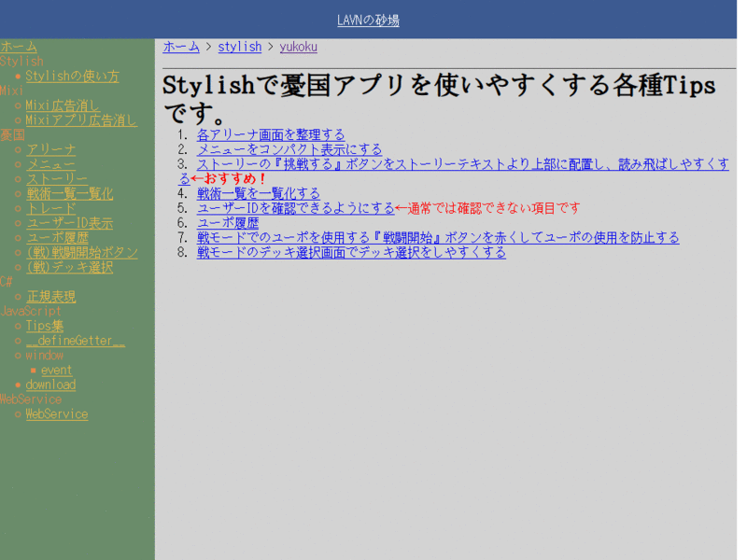Select the window item in sidebar
Viewport: 747px width, 560px height.
[44, 356]
